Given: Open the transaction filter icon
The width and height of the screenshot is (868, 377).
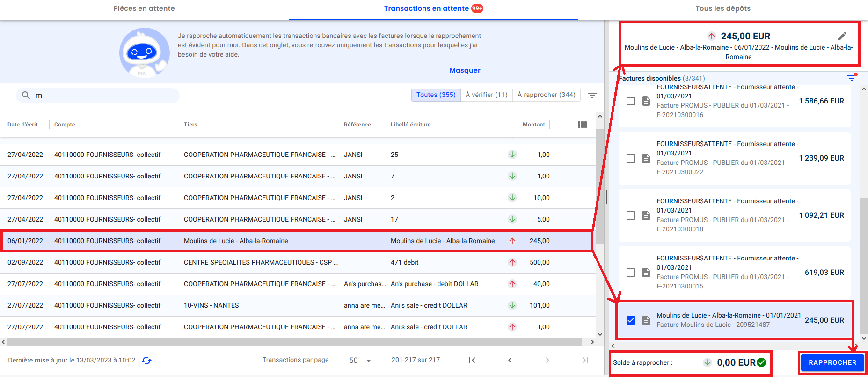Looking at the screenshot, I should click(592, 96).
